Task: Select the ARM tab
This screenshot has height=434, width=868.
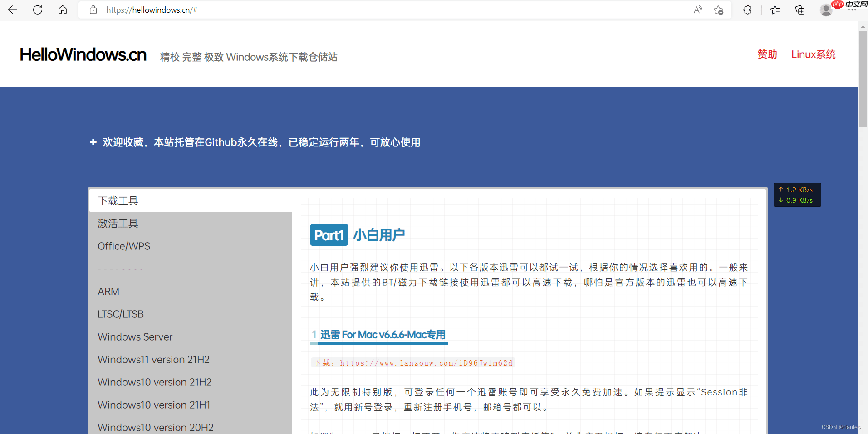Action: [x=191, y=291]
